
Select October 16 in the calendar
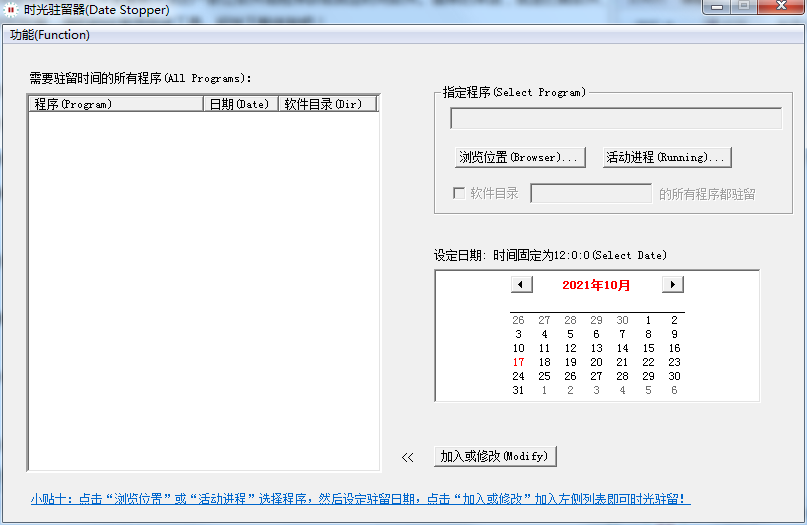pos(674,348)
